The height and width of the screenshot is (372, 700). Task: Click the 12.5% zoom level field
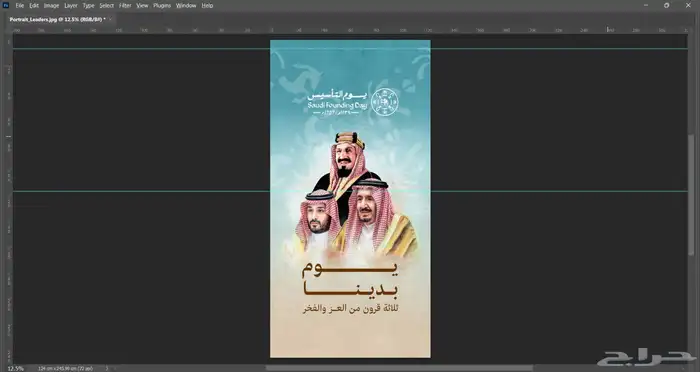click(16, 368)
